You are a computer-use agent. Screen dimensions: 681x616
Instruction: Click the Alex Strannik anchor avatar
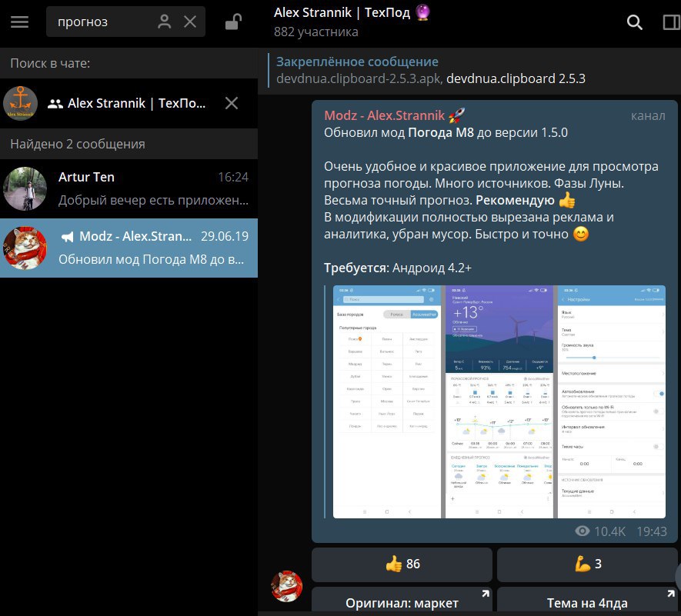[21, 103]
